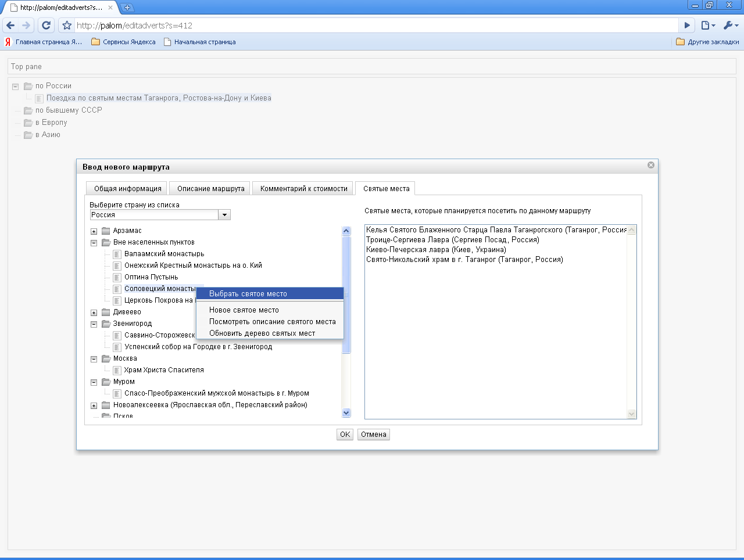Click the browser back arrow
This screenshot has width=744, height=560.
pos(10,25)
